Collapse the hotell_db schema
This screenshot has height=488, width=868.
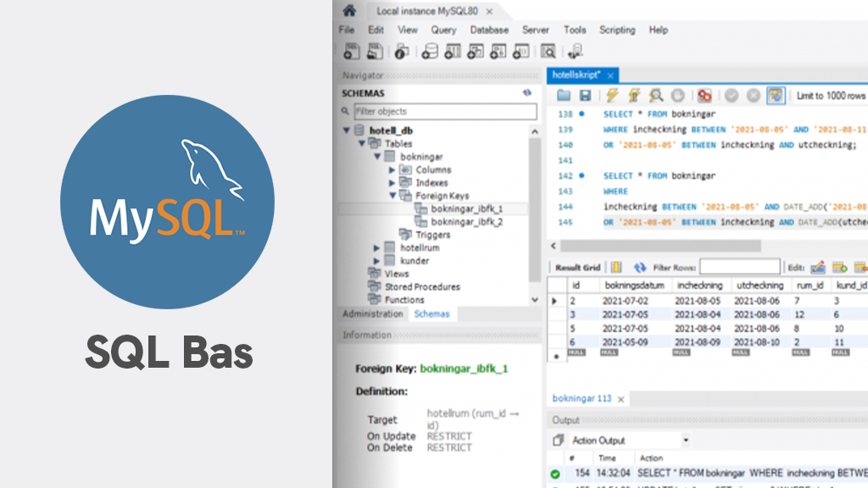coord(347,130)
